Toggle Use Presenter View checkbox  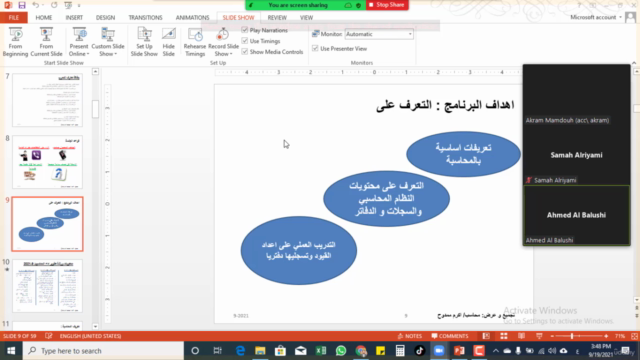315,48
